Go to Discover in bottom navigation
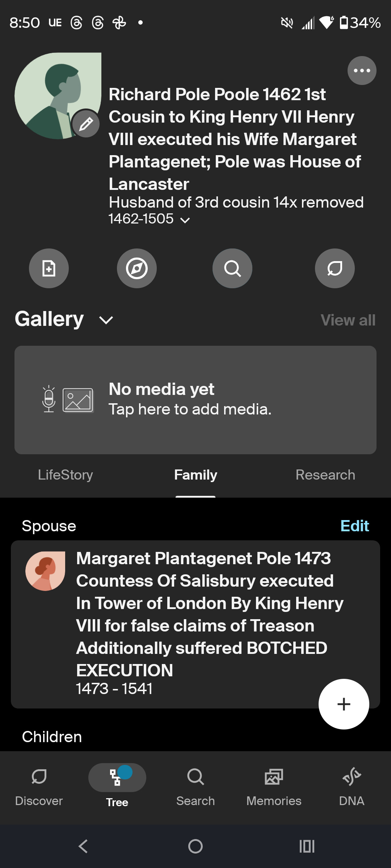Viewport: 391px width, 868px height. (x=39, y=786)
